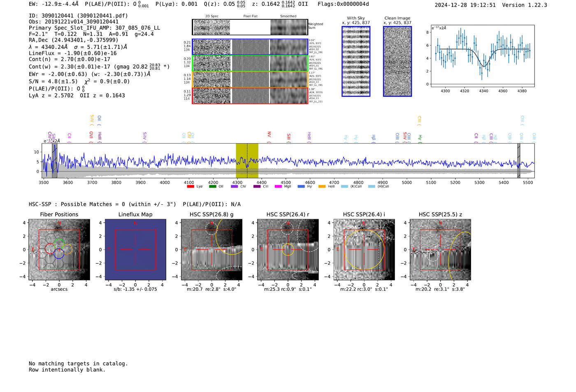
Task: Click the green OII legend swatch
Action: point(212,186)
